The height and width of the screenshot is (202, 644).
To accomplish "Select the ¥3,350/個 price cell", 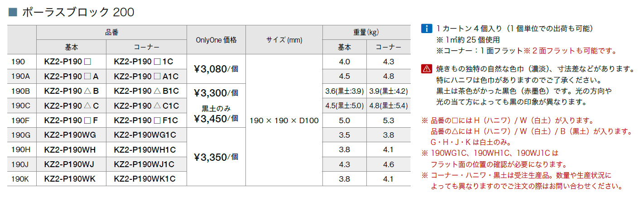I will pyautogui.click(x=216, y=157).
